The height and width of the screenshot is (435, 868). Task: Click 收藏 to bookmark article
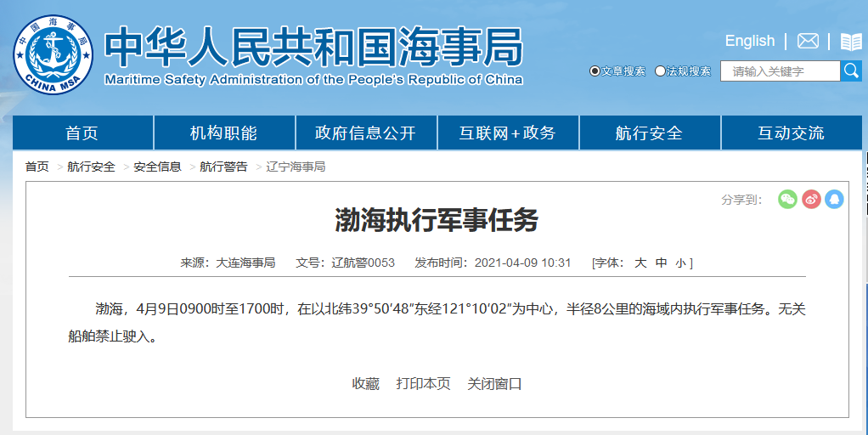(365, 384)
